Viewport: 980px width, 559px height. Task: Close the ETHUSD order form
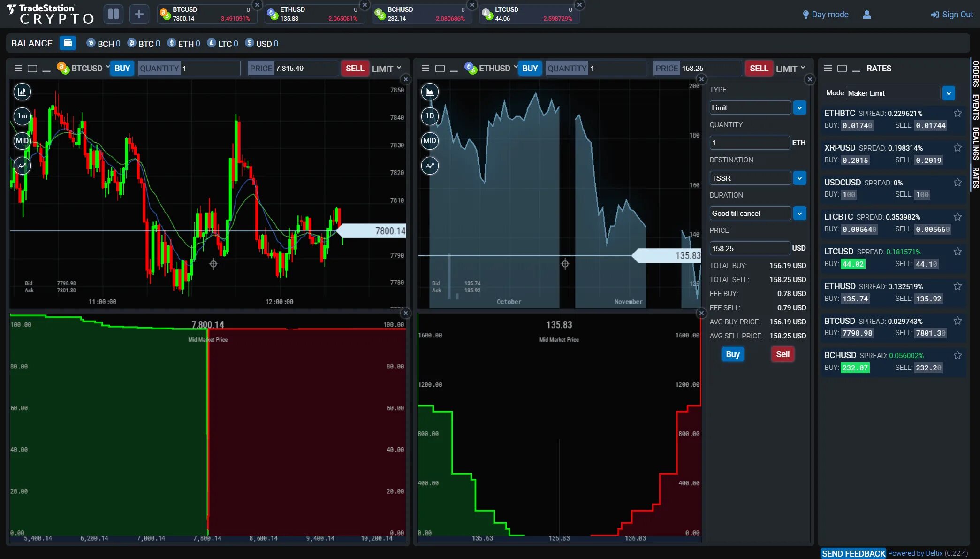(810, 79)
